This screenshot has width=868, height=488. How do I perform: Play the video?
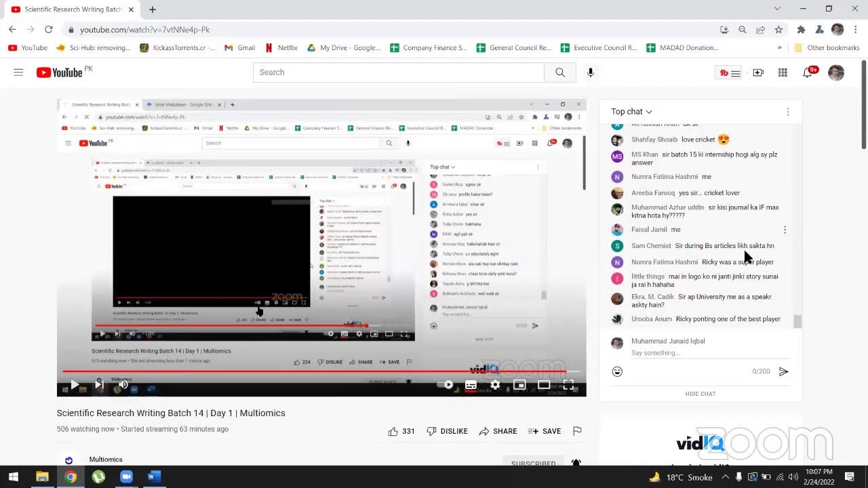click(75, 385)
